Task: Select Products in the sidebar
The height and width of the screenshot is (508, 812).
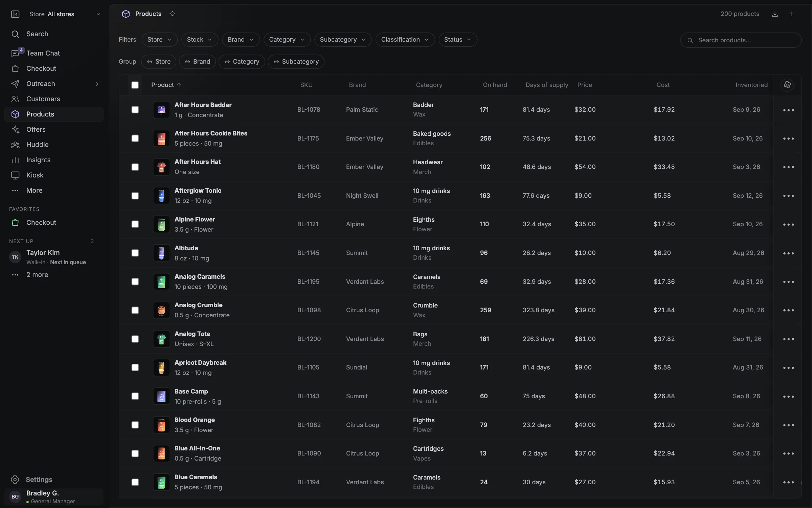Action: (x=54, y=114)
